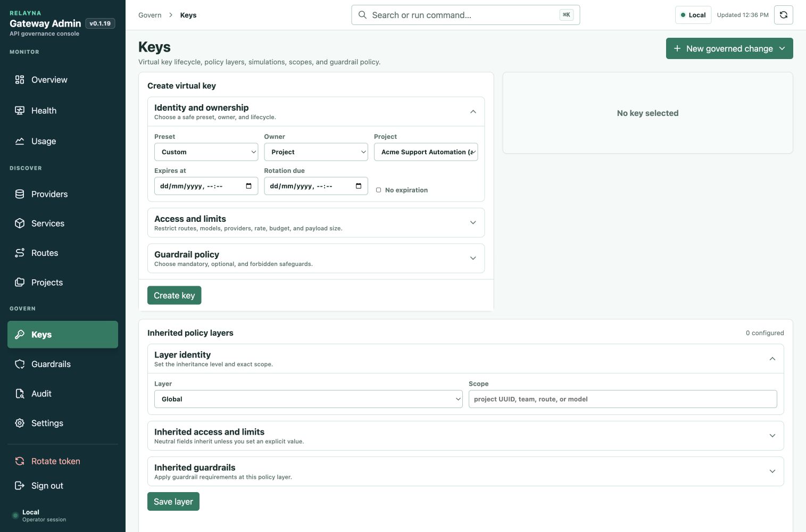Focus the Search or run command field

[466, 15]
